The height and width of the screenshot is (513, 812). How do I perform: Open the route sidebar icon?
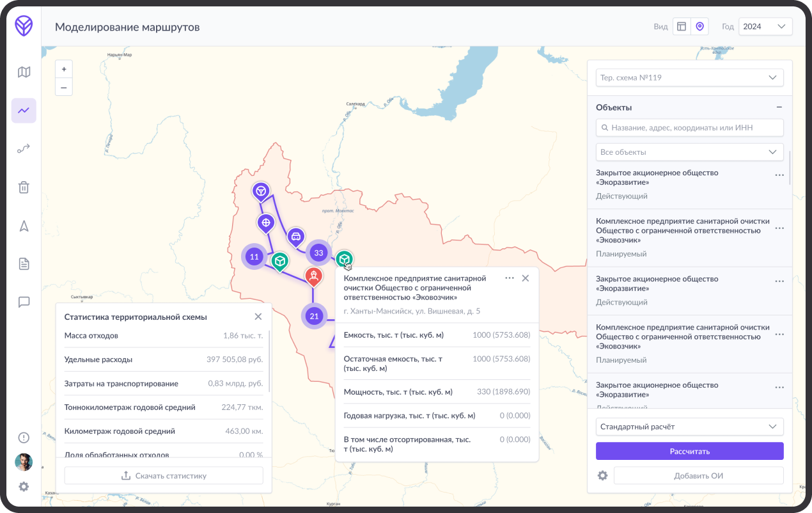pos(24,149)
